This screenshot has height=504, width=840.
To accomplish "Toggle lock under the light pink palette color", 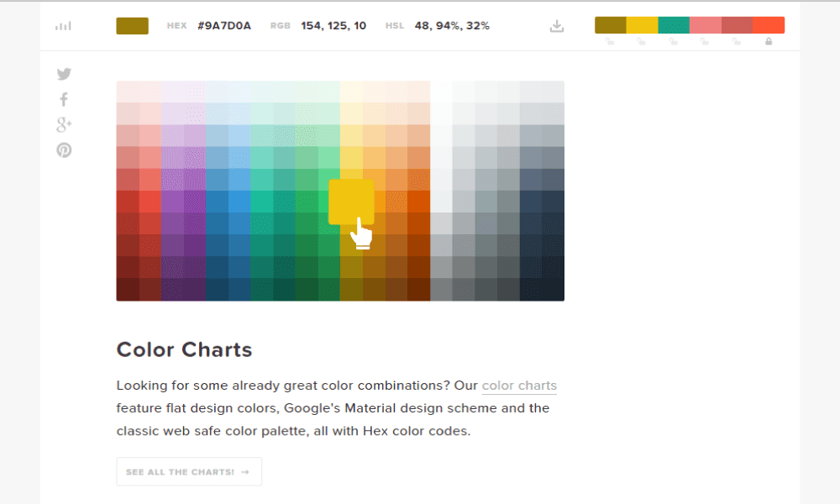I will coord(705,41).
